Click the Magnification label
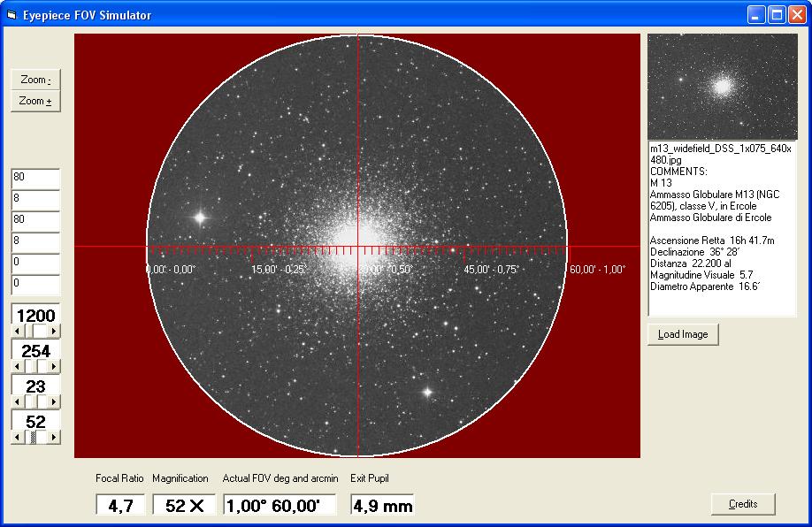This screenshot has width=812, height=527. pyautogui.click(x=180, y=478)
